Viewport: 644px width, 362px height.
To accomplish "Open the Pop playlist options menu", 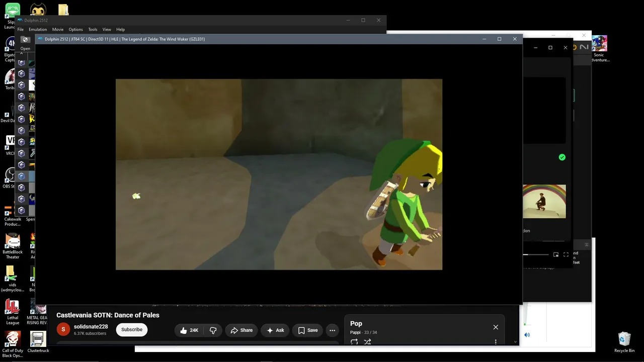I will [496, 342].
